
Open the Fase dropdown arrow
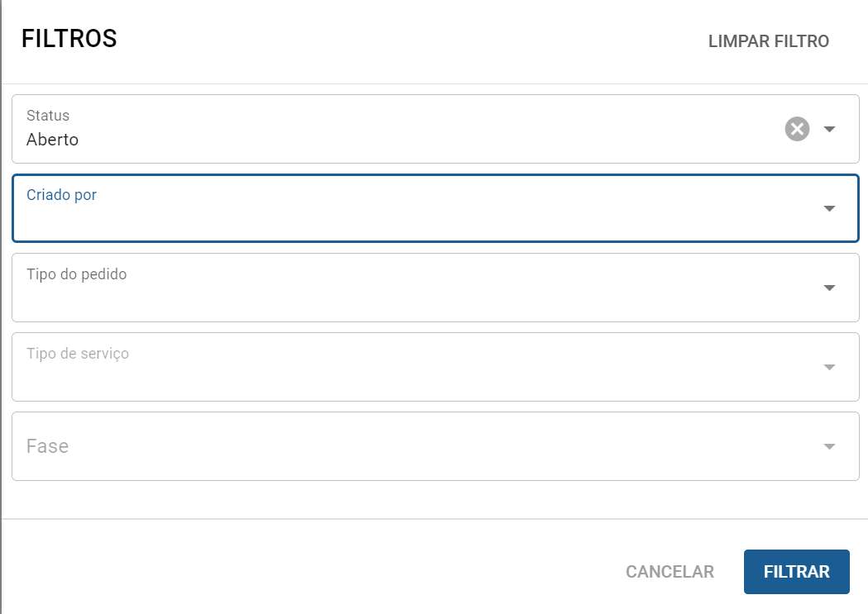click(x=828, y=446)
